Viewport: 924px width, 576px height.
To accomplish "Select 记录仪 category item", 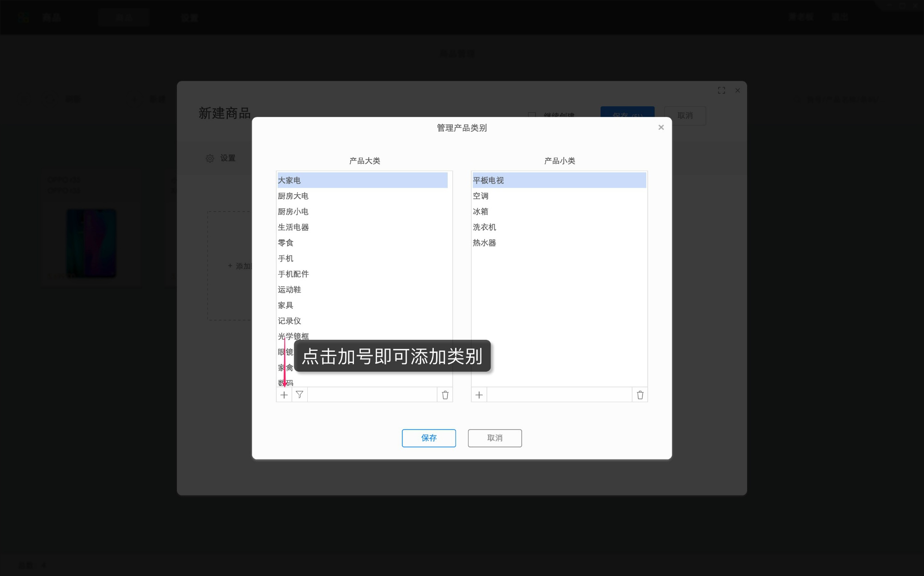I will tap(289, 321).
